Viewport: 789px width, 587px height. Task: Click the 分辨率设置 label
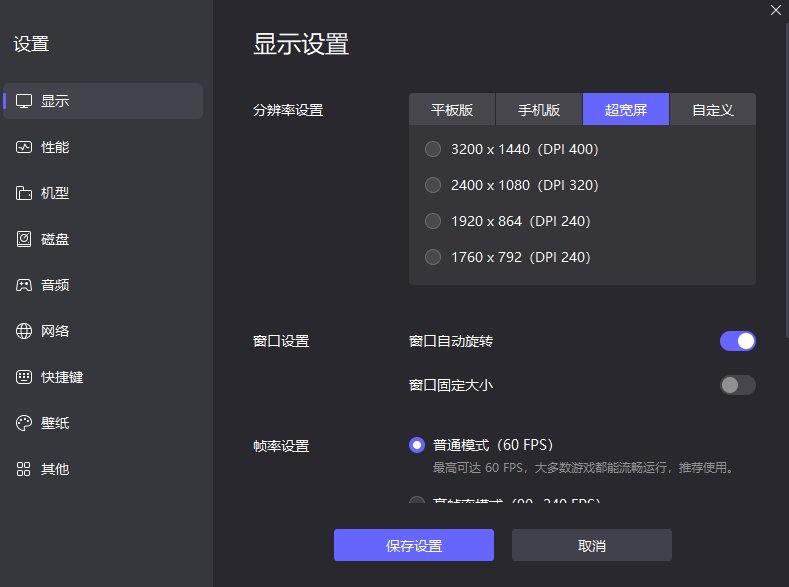(x=288, y=110)
